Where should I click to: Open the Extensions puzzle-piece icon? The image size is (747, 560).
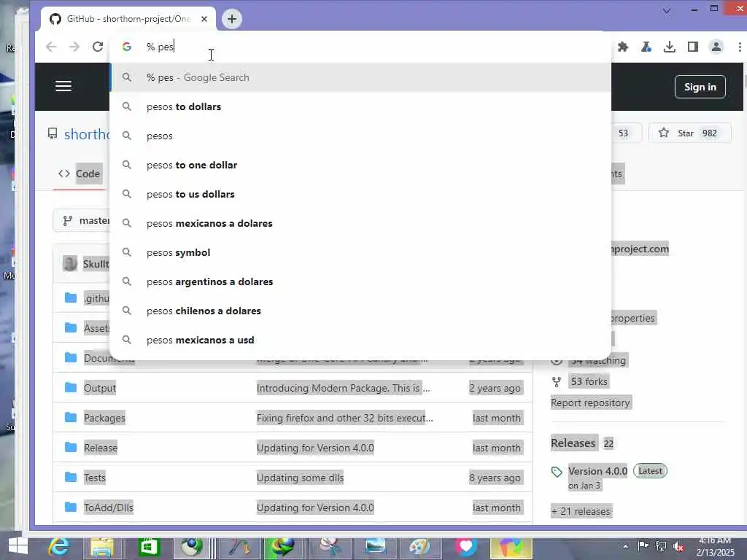pyautogui.click(x=623, y=47)
